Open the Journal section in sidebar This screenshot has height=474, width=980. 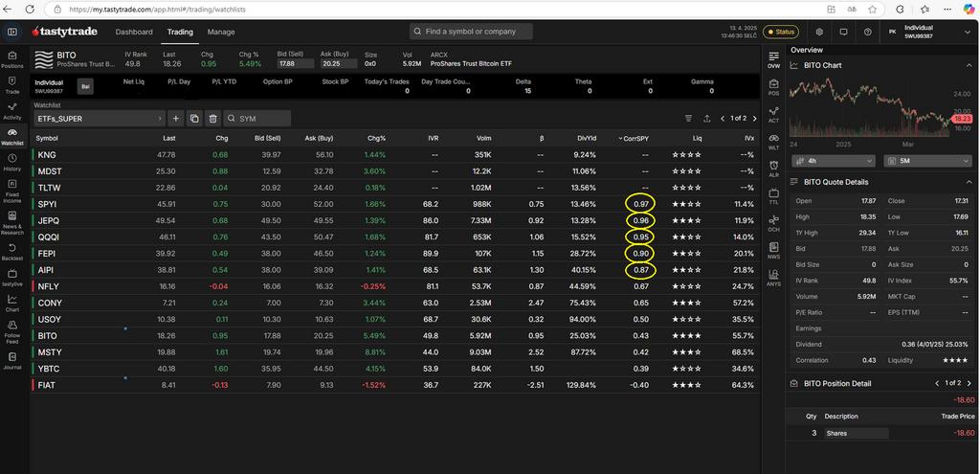[x=12, y=359]
